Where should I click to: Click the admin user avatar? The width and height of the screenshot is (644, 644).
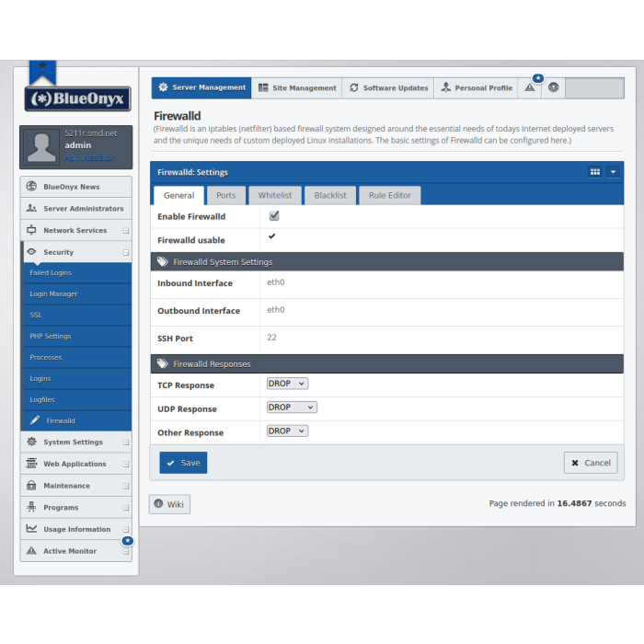pos(41,146)
